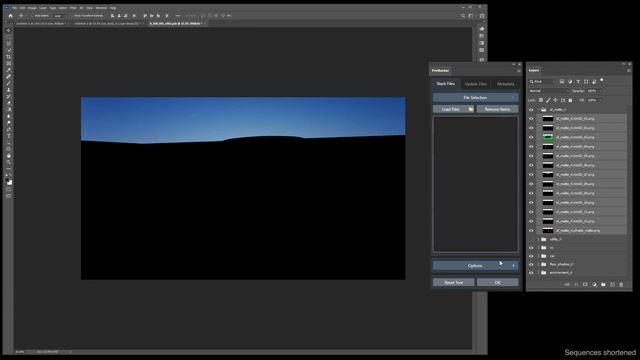Expand the Options section

(476, 266)
